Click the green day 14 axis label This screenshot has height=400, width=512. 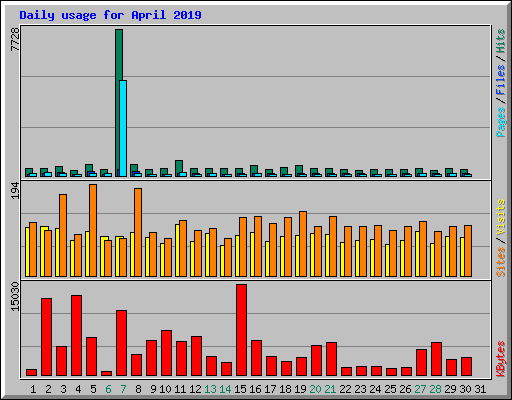click(x=225, y=389)
